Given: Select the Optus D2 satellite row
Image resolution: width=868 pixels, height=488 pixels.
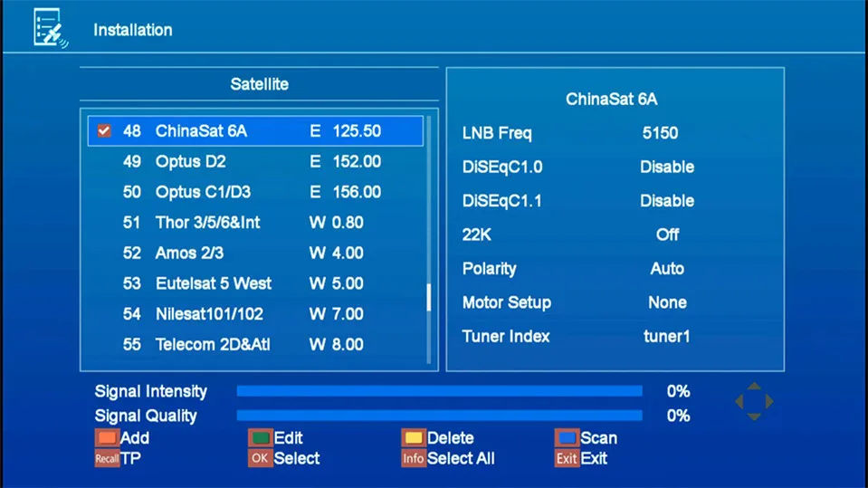Looking at the screenshot, I should click(256, 162).
